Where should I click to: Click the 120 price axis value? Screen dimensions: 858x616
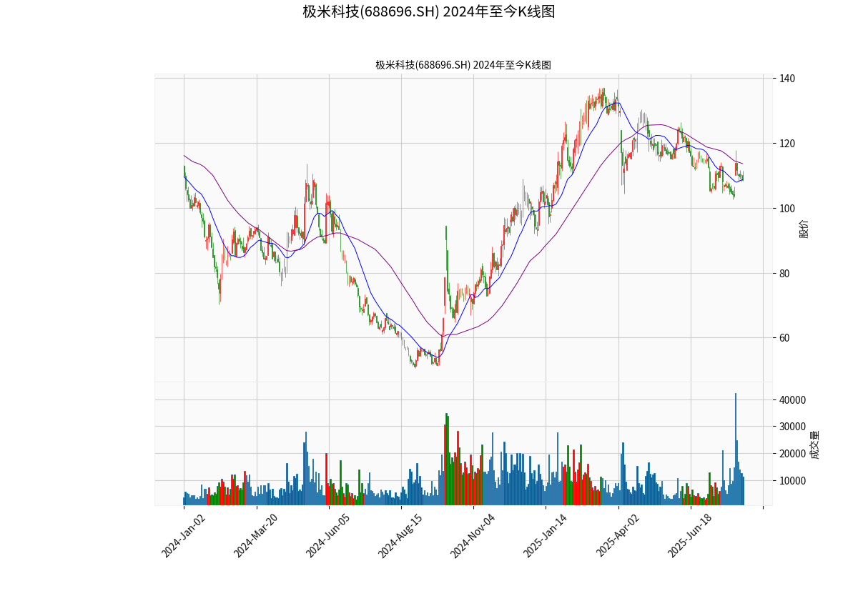pyautogui.click(x=787, y=144)
